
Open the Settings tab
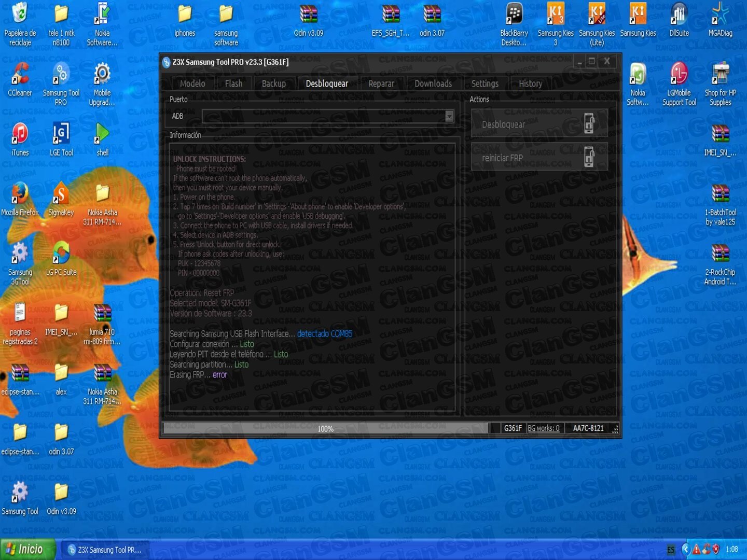pyautogui.click(x=485, y=83)
